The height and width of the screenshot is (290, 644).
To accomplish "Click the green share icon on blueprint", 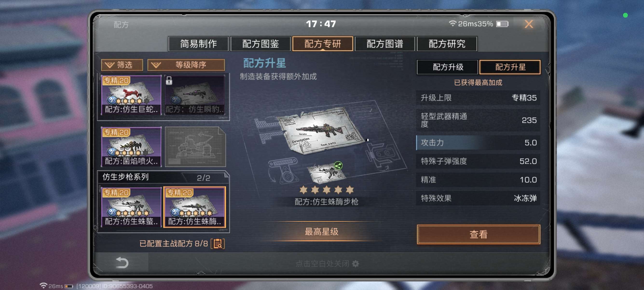I will click(338, 166).
